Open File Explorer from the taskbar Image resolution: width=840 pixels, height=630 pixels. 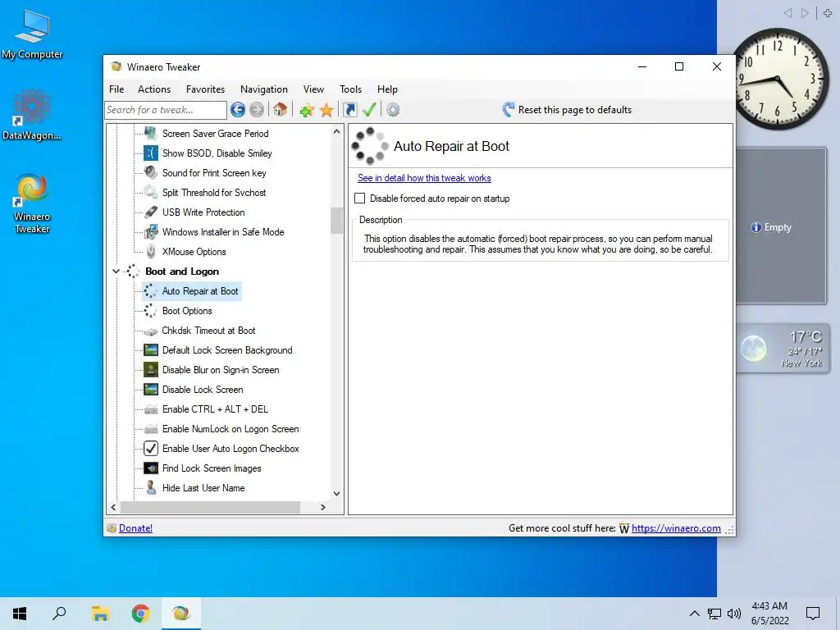(100, 614)
